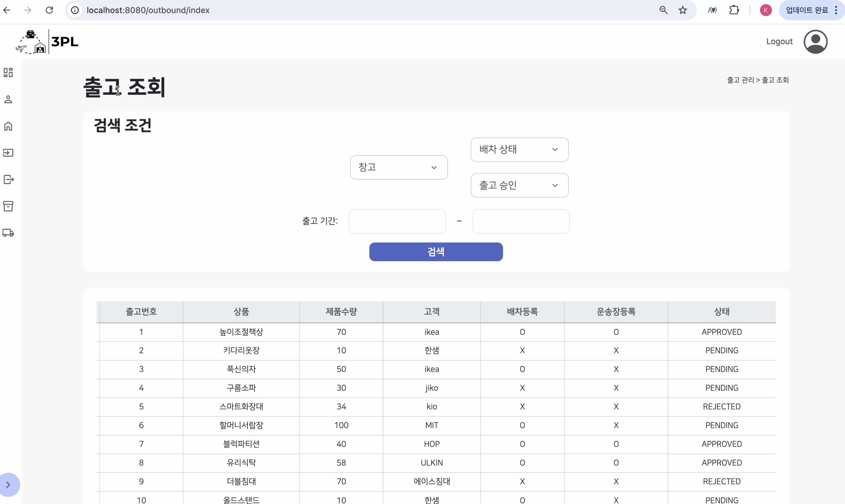This screenshot has width=845, height=504.
Task: Open outbound section via arrow-out icon
Action: click(9, 179)
